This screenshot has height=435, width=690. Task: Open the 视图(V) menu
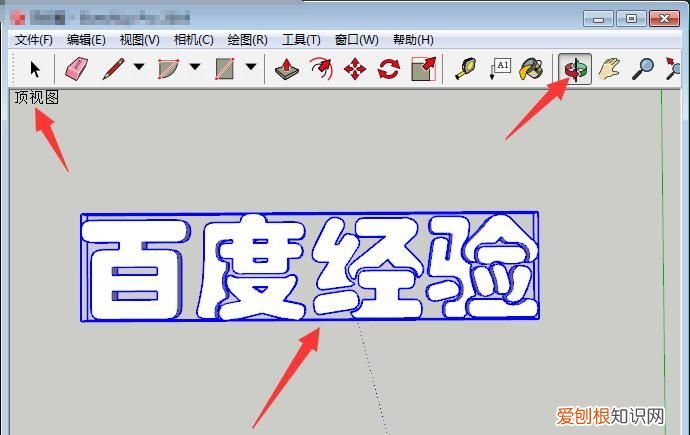pos(139,40)
